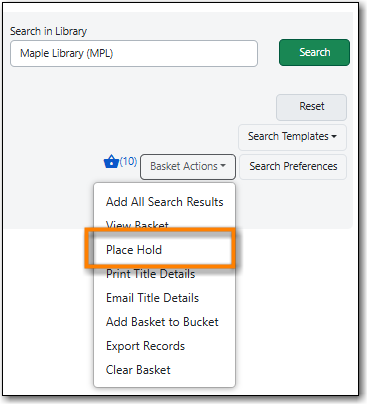Click the Reset button
The height and width of the screenshot is (404, 367).
point(311,107)
